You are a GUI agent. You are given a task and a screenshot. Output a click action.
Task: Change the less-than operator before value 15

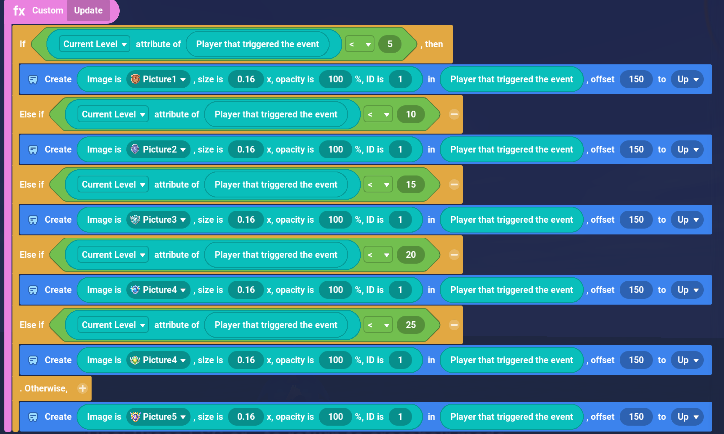[378, 185]
